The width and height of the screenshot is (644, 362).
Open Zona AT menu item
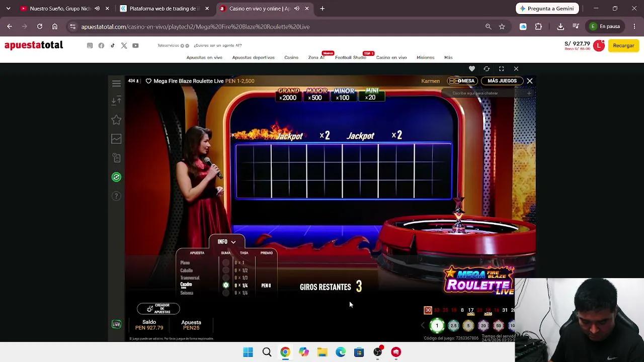(x=316, y=57)
